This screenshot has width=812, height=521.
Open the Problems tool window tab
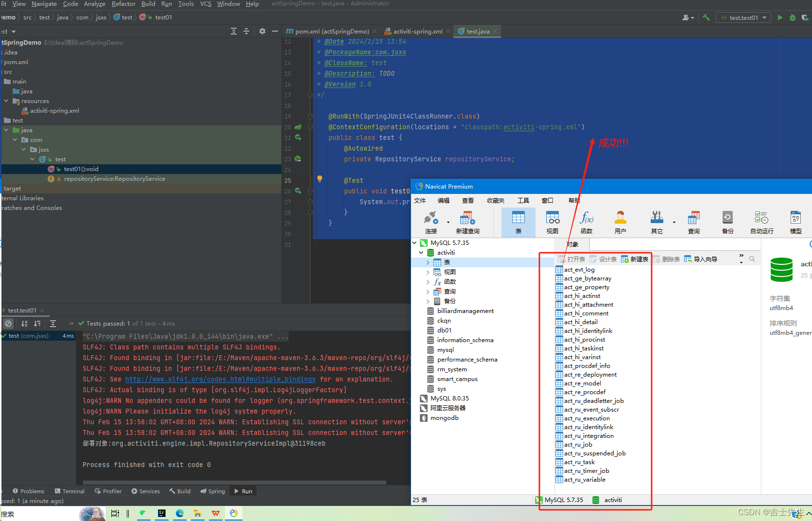(x=28, y=491)
